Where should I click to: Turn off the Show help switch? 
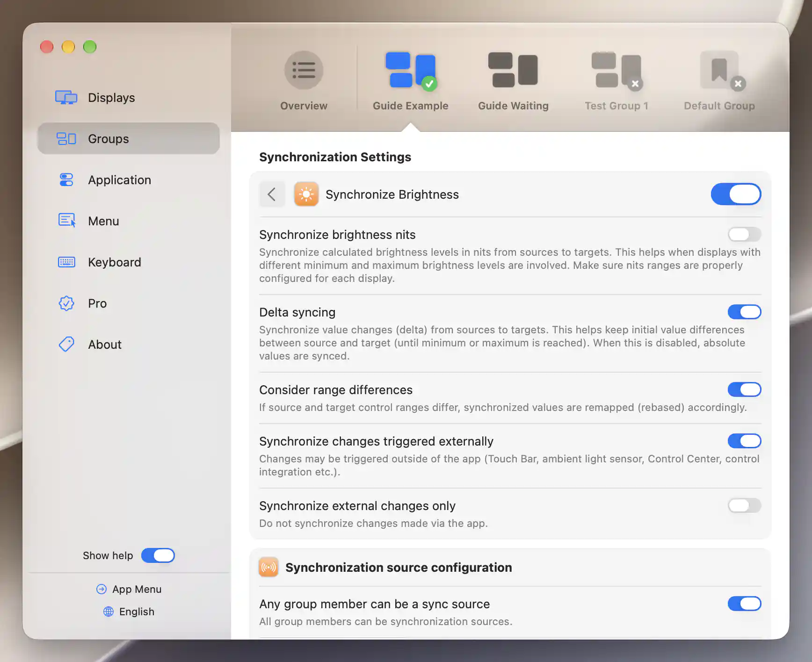point(158,555)
